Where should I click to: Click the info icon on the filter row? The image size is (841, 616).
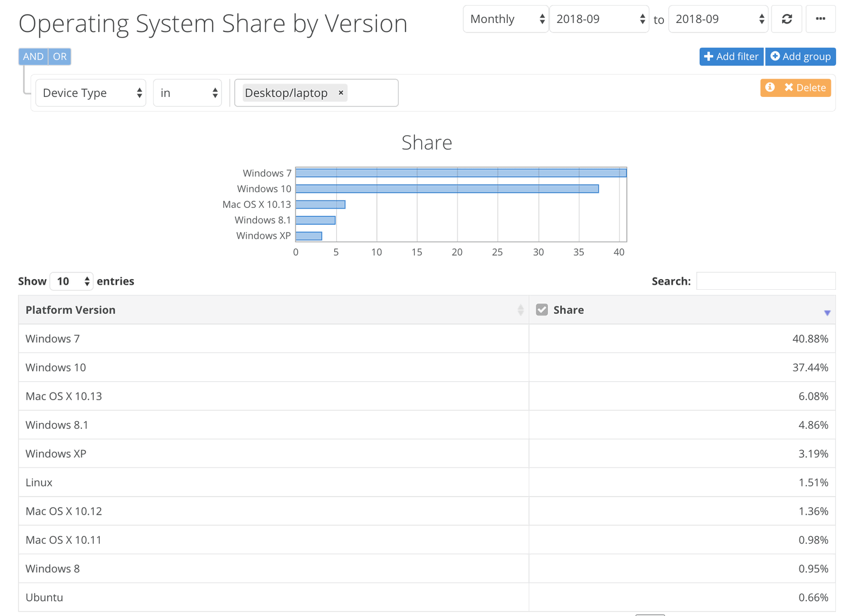pyautogui.click(x=770, y=87)
